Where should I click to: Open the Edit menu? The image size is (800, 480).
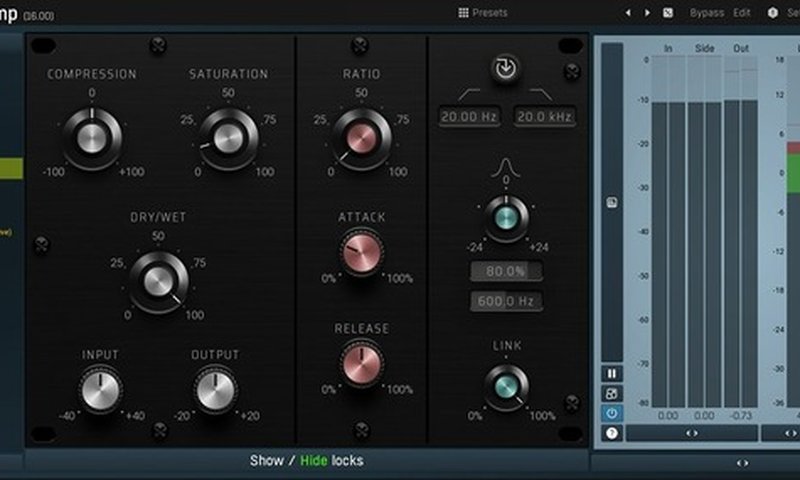tap(742, 13)
